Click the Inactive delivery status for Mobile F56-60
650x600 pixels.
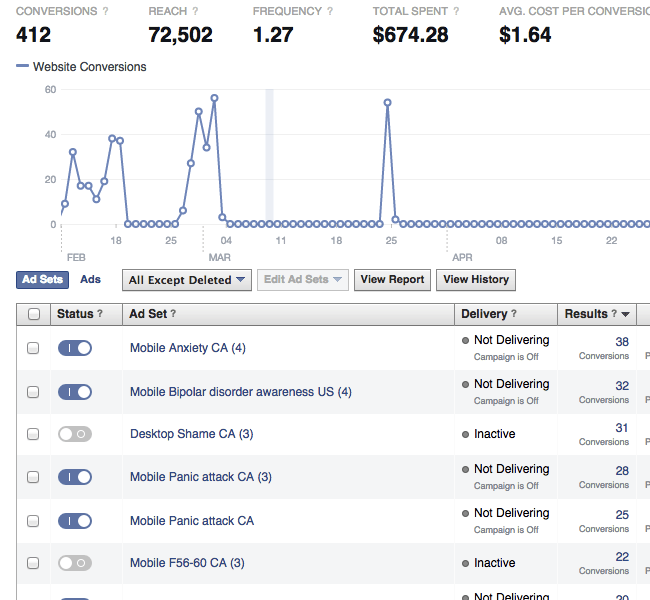(495, 563)
